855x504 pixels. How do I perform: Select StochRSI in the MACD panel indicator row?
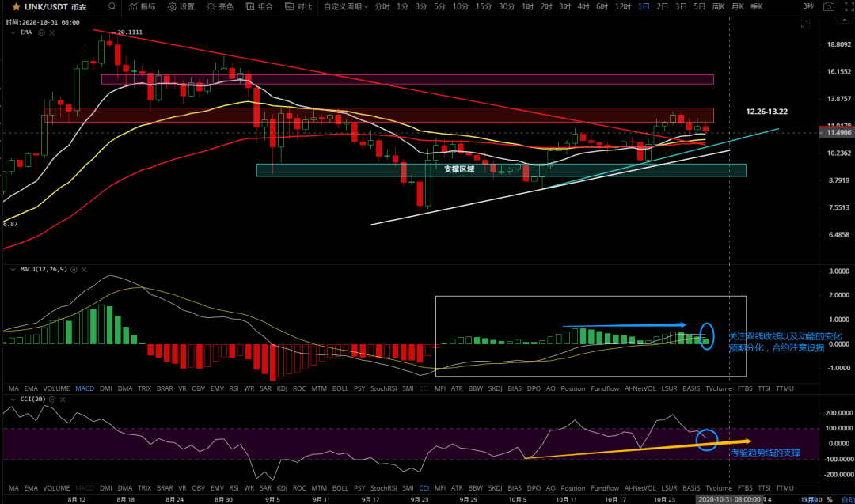point(383,388)
